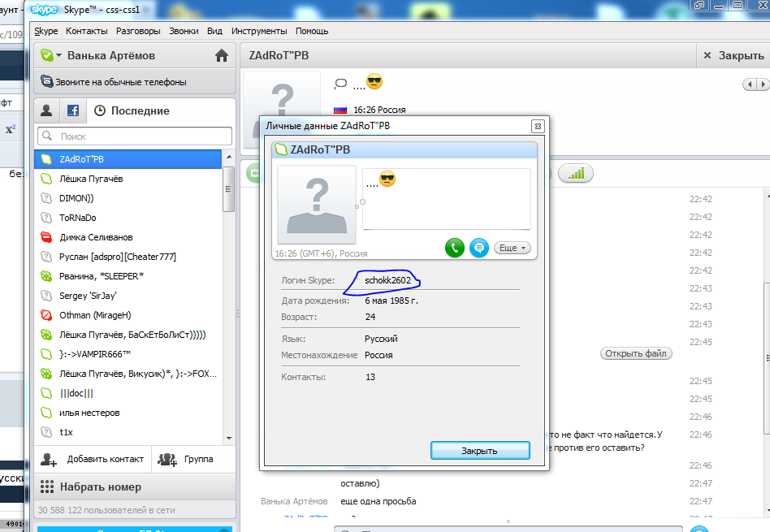Open the Вид menu
Image resolution: width=770 pixels, height=532 pixels.
coord(214,31)
